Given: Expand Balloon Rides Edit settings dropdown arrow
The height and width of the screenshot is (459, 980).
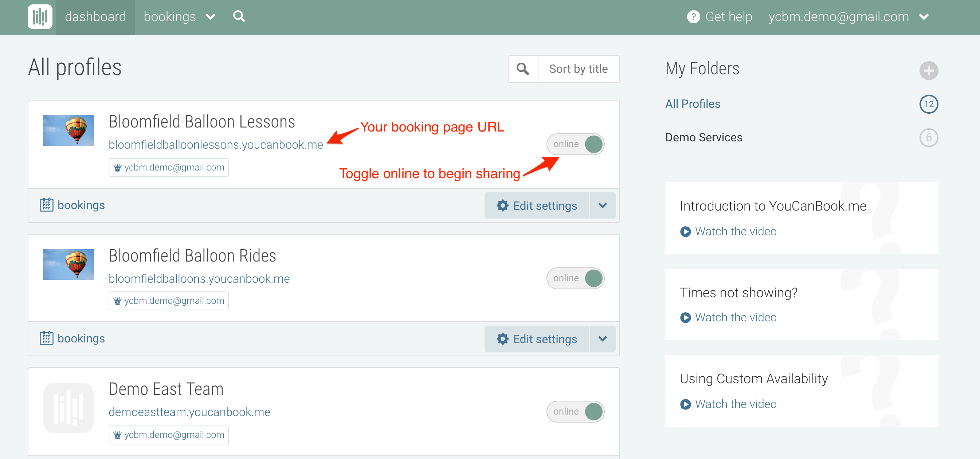Looking at the screenshot, I should [x=603, y=339].
